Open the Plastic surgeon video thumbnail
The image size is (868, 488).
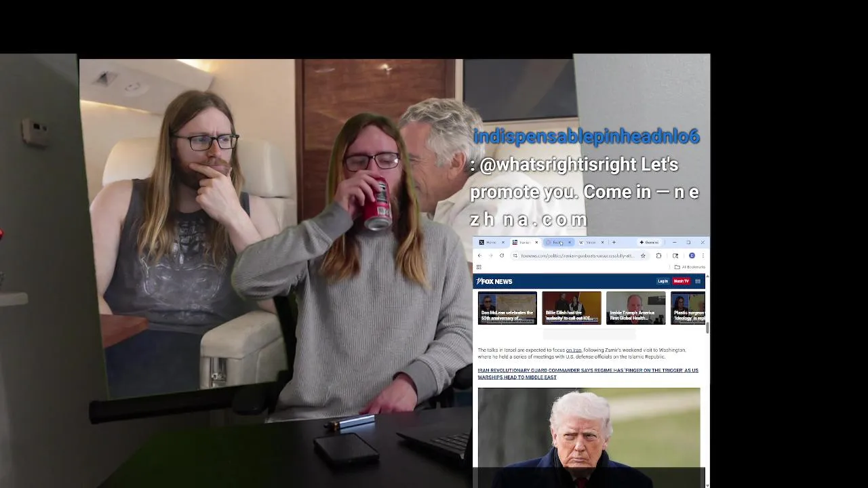click(x=688, y=308)
